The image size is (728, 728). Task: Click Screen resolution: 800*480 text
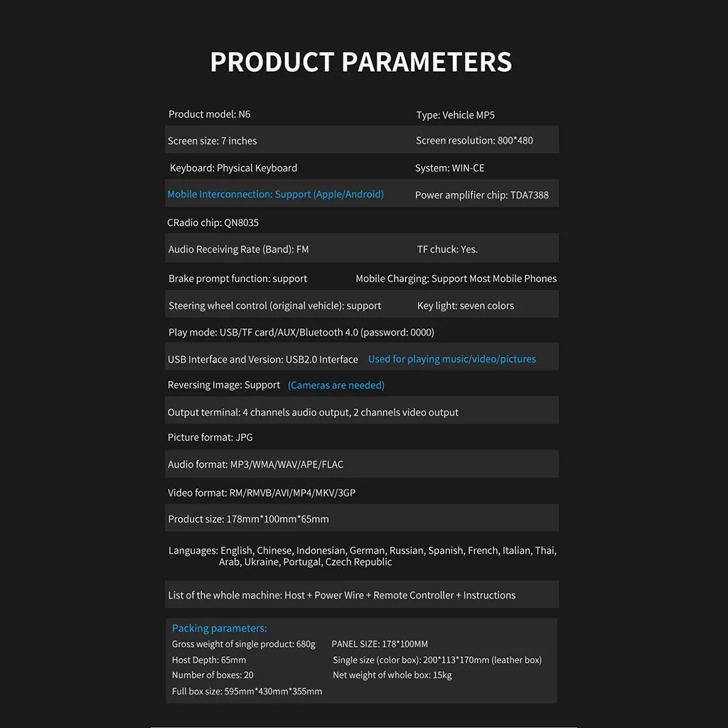474,140
